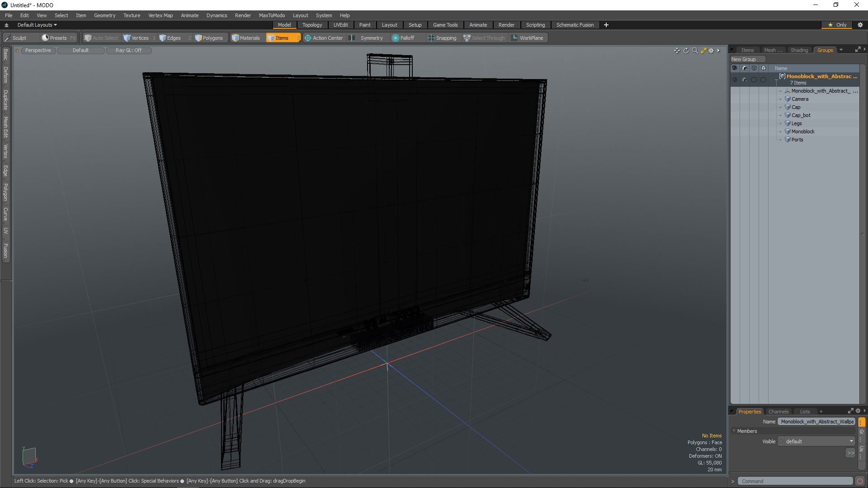Click New Group button
The image size is (868, 488).
click(x=747, y=59)
